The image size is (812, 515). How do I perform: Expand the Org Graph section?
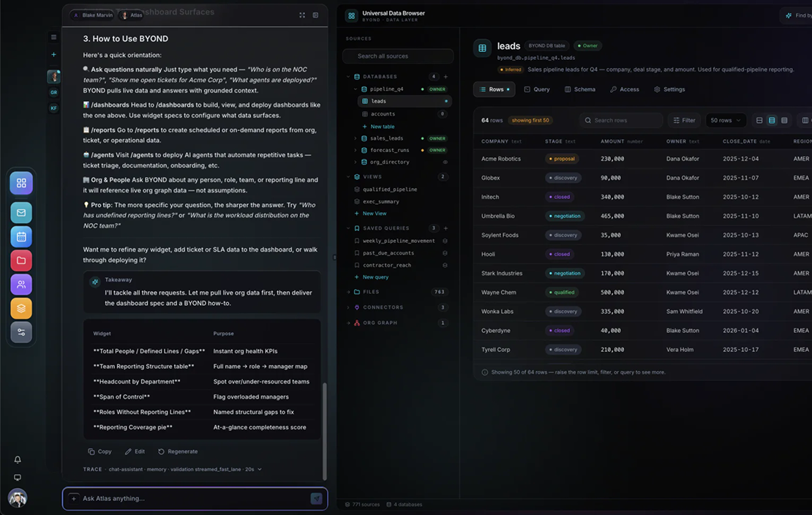(x=348, y=323)
